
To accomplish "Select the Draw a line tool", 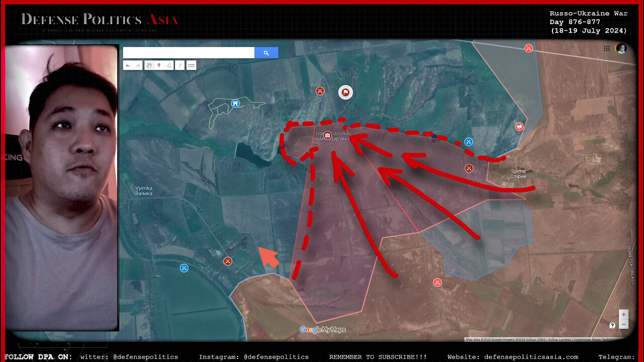I will (169, 65).
